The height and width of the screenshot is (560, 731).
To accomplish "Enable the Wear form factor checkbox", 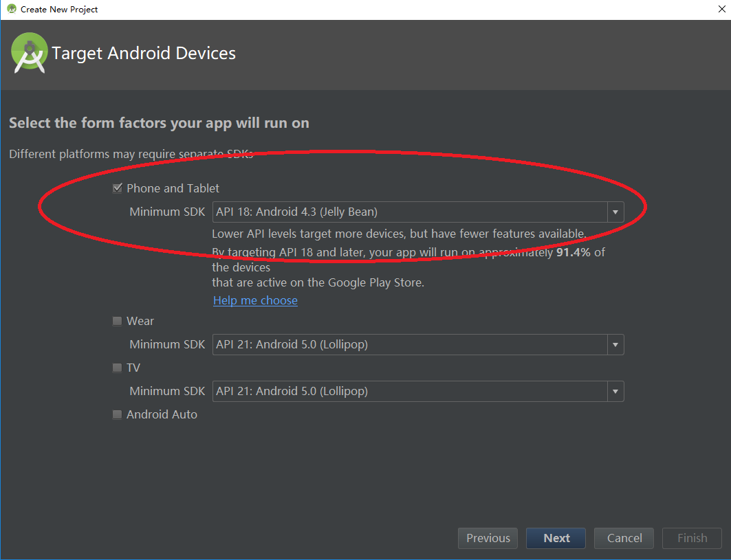I will pos(117,321).
